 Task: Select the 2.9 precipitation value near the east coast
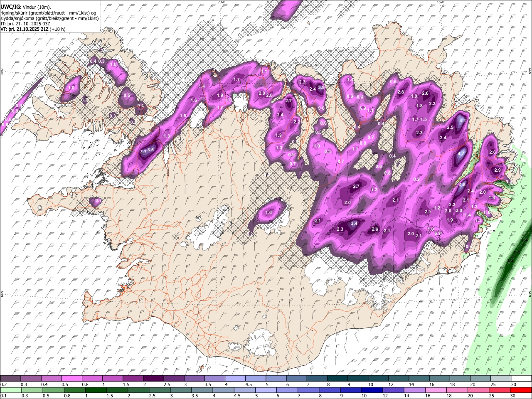click(x=497, y=170)
